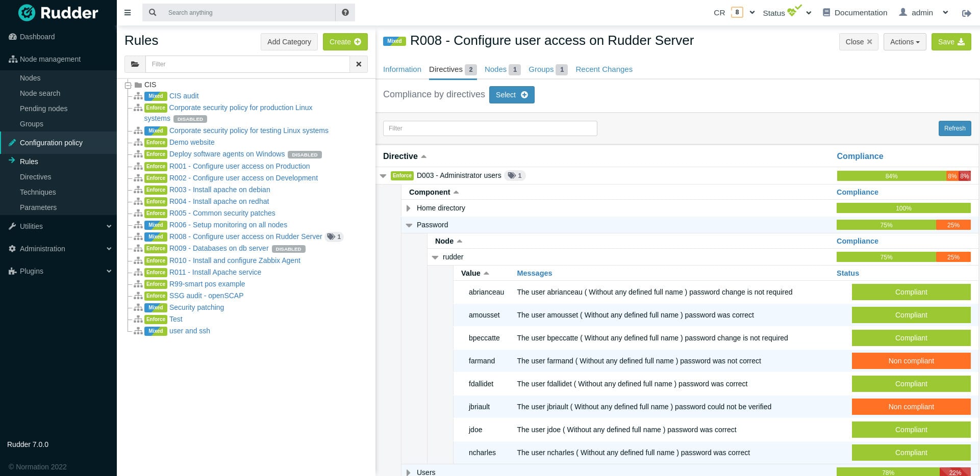Click the Save button
Screen dimensions: 980x476
[x=951, y=42]
